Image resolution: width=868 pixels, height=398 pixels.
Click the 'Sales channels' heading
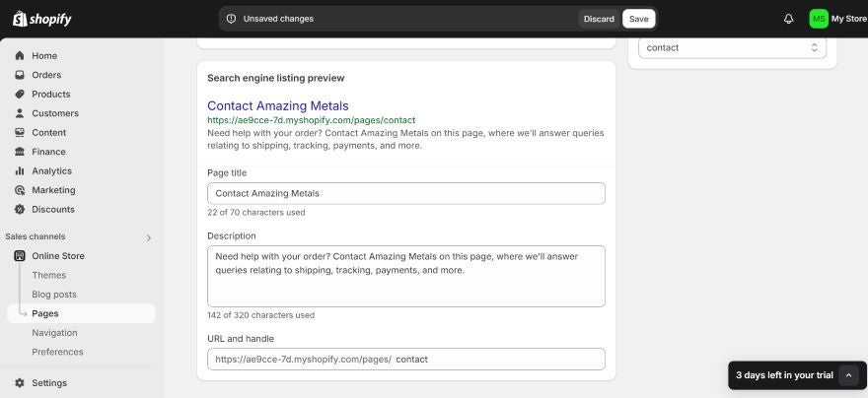click(x=36, y=236)
